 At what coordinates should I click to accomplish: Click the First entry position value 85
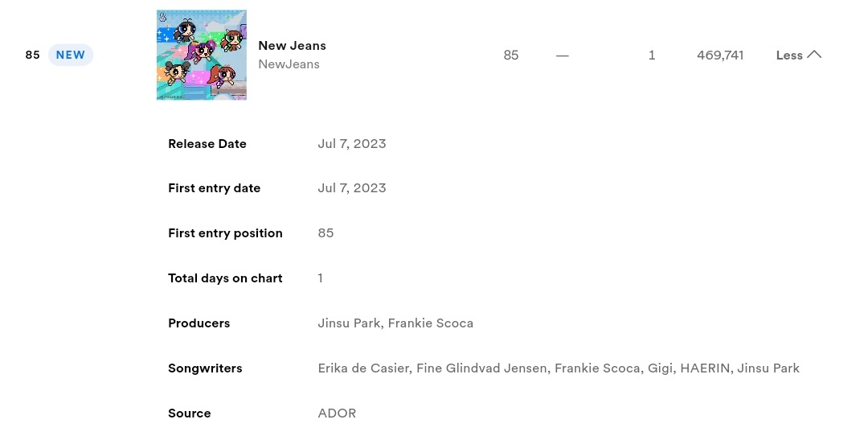point(325,232)
